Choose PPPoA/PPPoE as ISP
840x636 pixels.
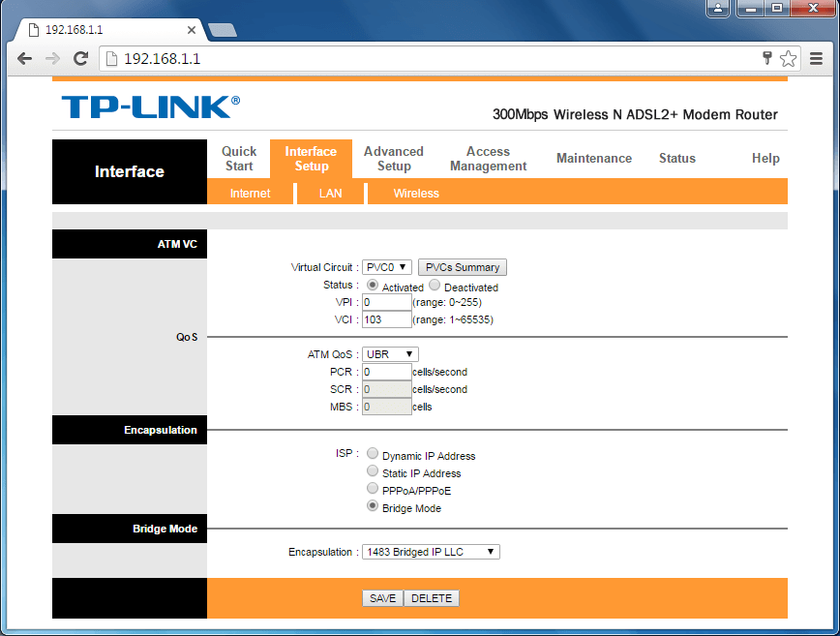(373, 488)
